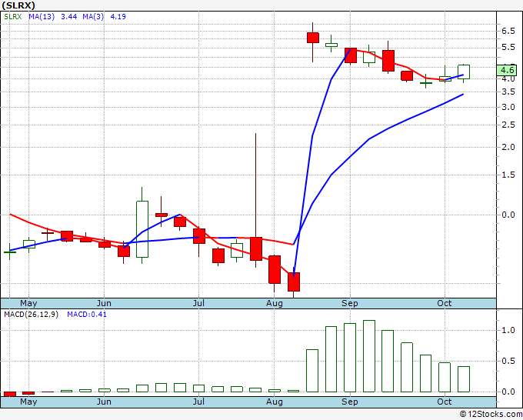Click the 6.5 price axis label
523x420 pixels.
(x=508, y=31)
